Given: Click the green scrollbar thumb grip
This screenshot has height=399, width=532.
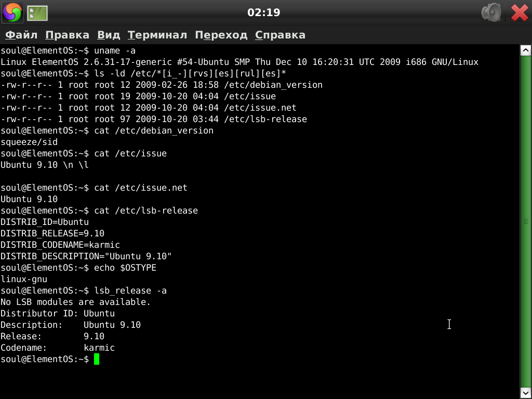Looking at the screenshot, I should 525,221.
